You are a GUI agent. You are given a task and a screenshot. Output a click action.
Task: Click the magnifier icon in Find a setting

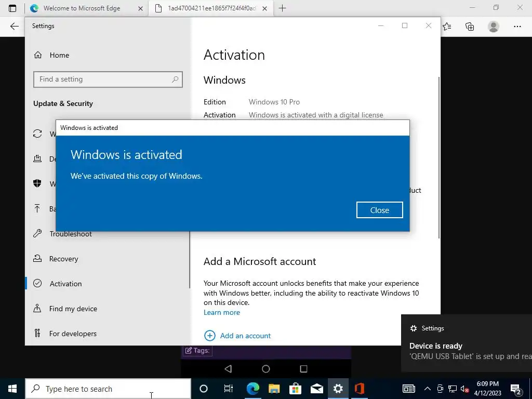(x=175, y=79)
